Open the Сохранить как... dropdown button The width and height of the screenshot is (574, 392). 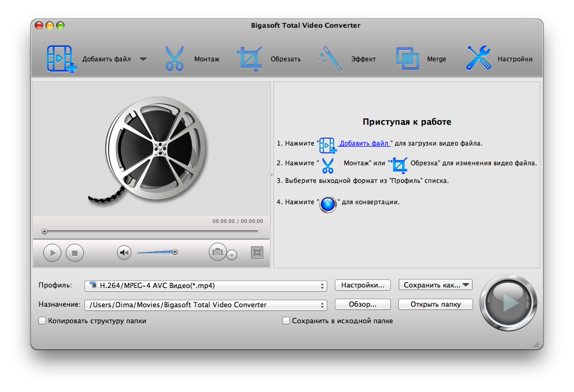[x=435, y=285]
